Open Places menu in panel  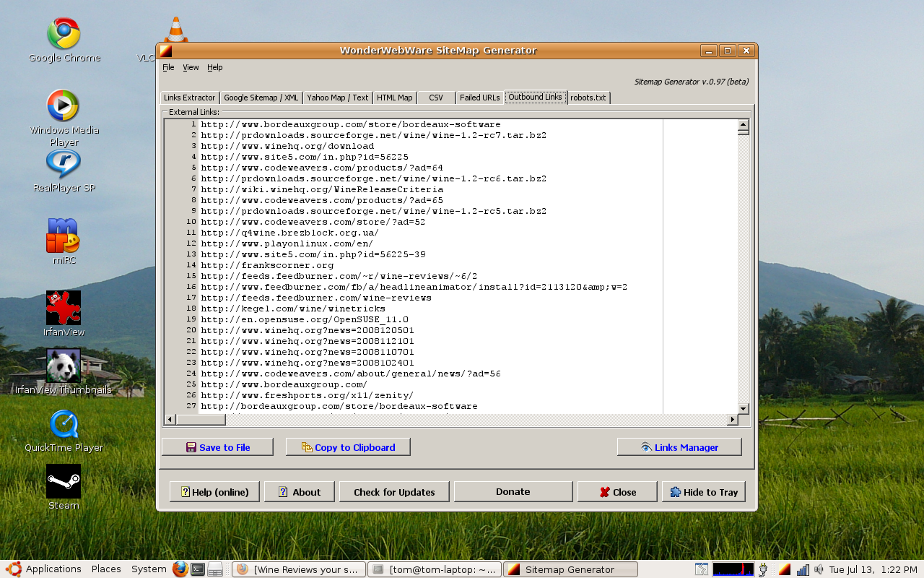pos(106,569)
